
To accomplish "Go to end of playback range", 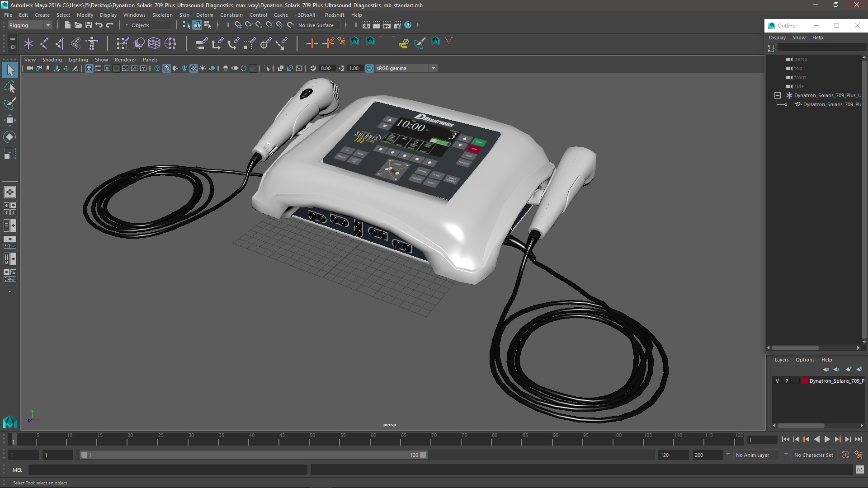I will 858,439.
